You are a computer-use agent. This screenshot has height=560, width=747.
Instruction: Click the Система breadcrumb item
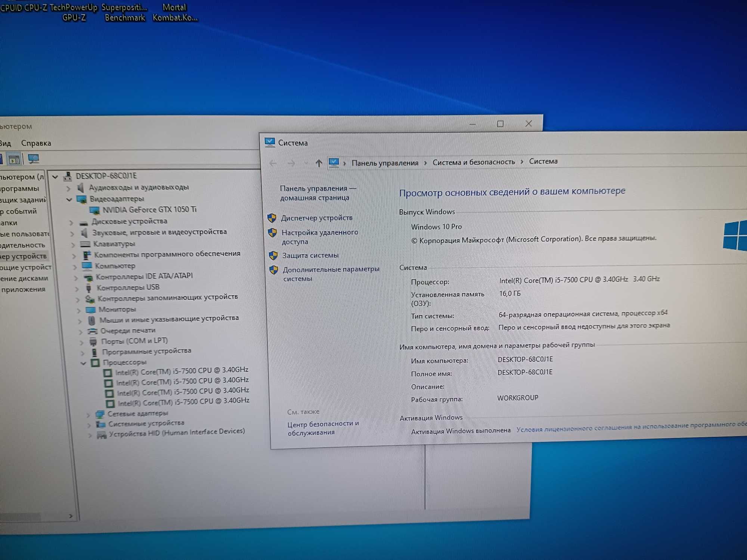tap(543, 161)
